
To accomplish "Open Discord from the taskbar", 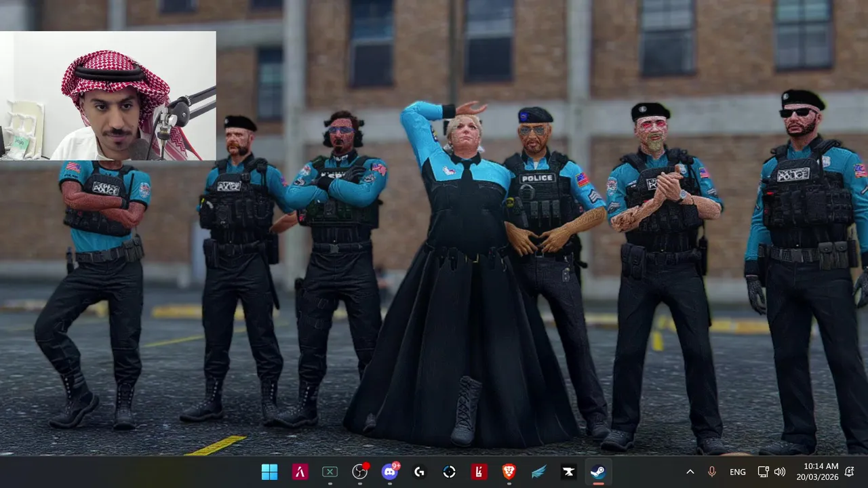I will tap(390, 472).
